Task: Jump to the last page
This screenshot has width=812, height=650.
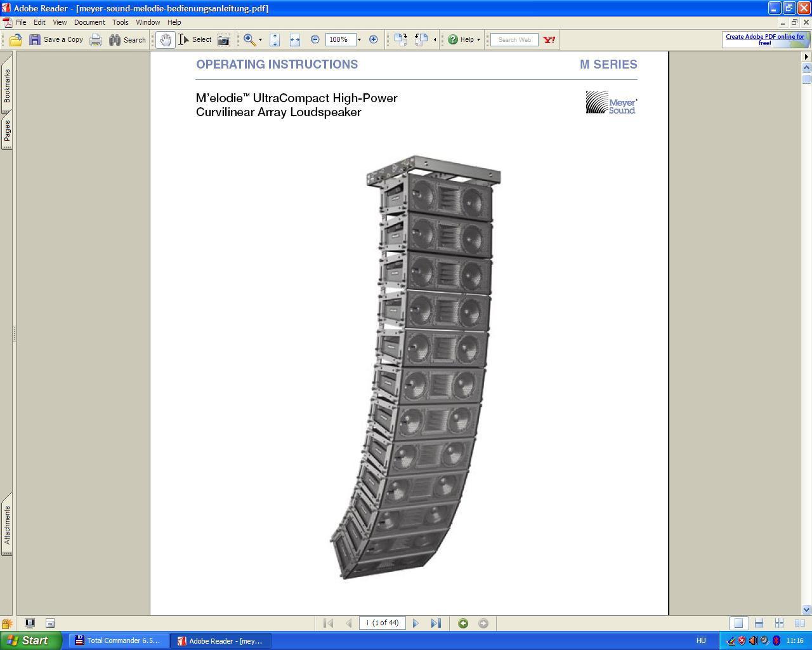Action: (x=436, y=623)
